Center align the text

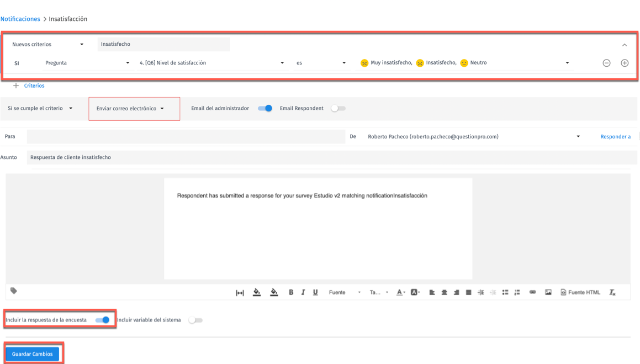(x=444, y=292)
